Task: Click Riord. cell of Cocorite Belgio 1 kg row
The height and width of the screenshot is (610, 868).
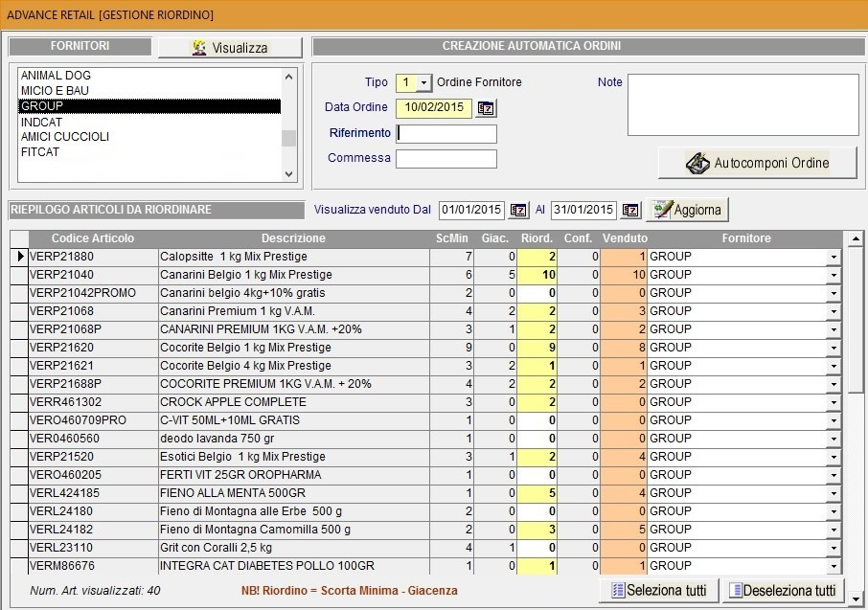Action: (537, 348)
